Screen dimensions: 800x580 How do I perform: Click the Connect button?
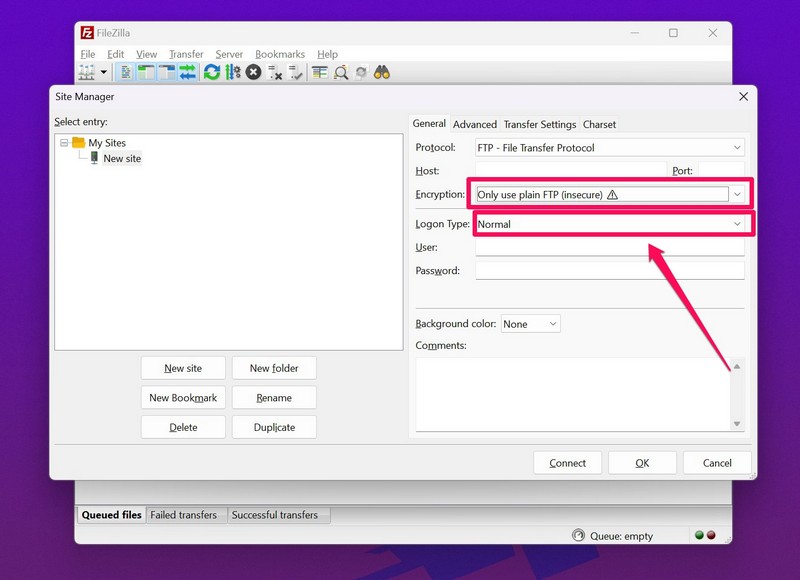tap(567, 463)
